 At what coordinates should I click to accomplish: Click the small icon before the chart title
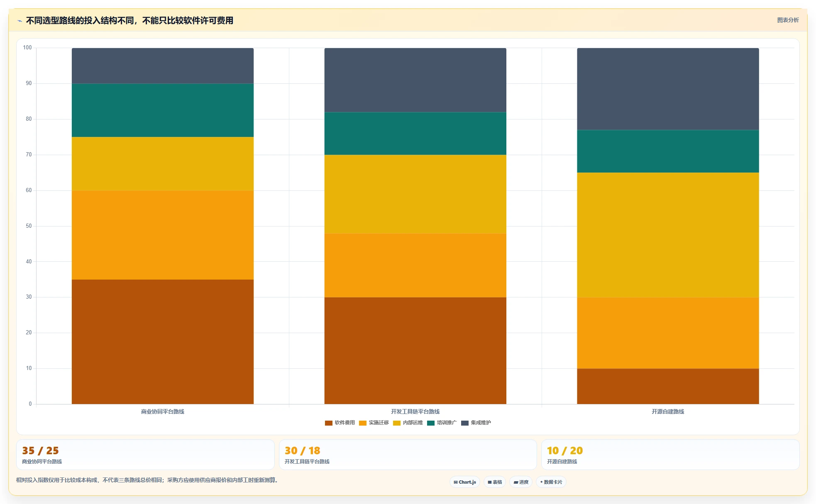[20, 21]
